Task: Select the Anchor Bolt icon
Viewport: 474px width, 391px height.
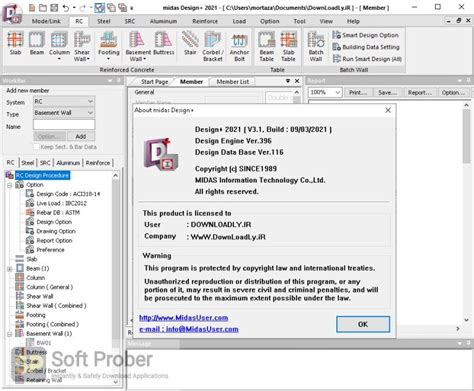Action: point(239,46)
